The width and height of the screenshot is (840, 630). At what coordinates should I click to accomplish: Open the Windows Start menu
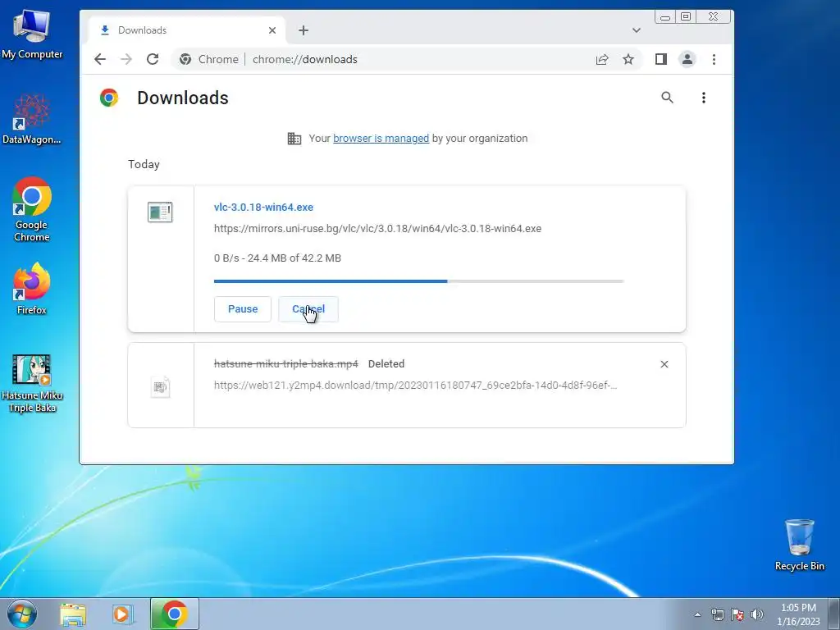coord(22,614)
